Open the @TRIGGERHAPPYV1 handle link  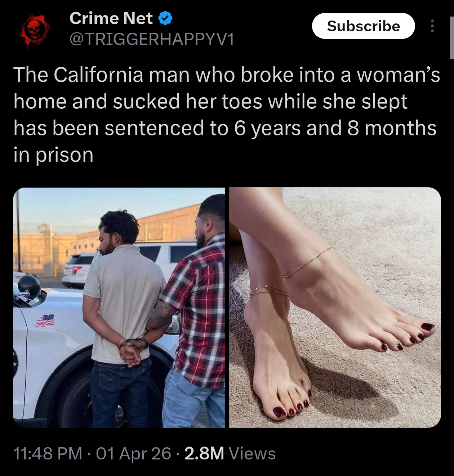151,39
